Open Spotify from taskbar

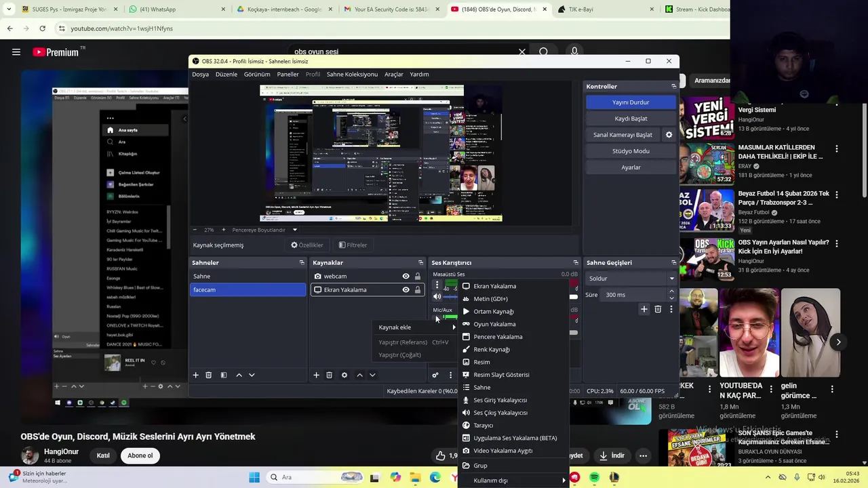click(594, 477)
